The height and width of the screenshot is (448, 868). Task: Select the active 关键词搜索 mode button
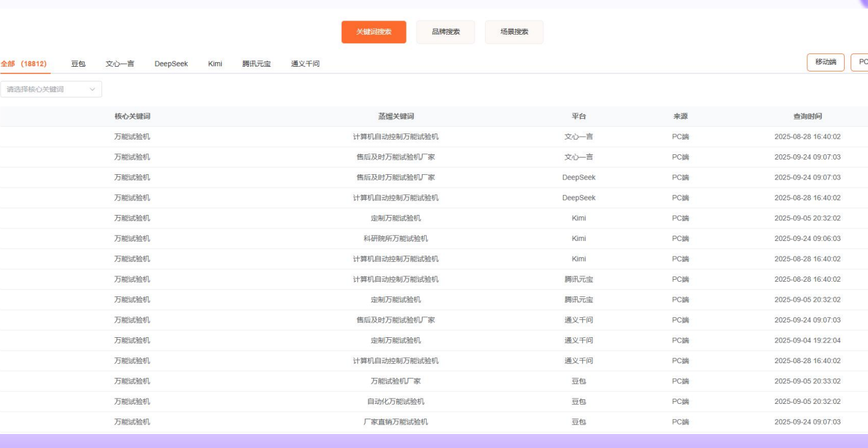[374, 31]
